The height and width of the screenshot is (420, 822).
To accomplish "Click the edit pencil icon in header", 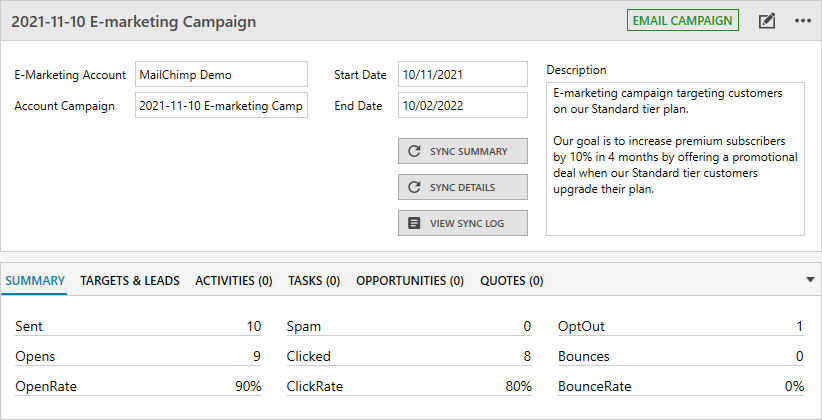I will (767, 21).
